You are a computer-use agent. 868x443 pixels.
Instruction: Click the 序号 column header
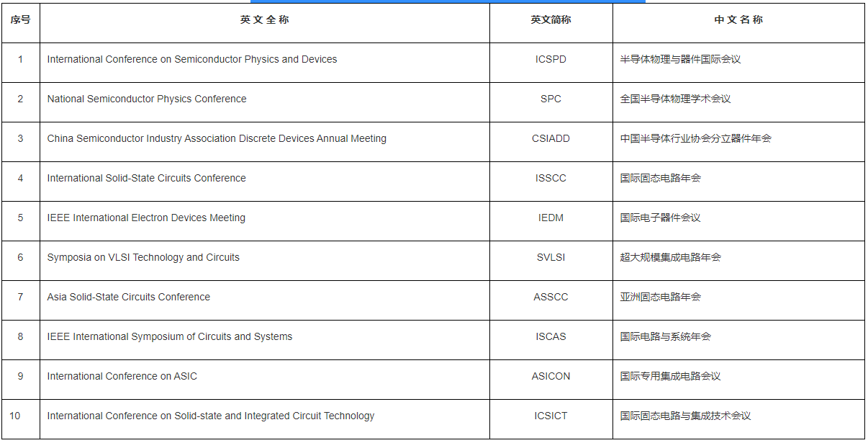(x=20, y=20)
